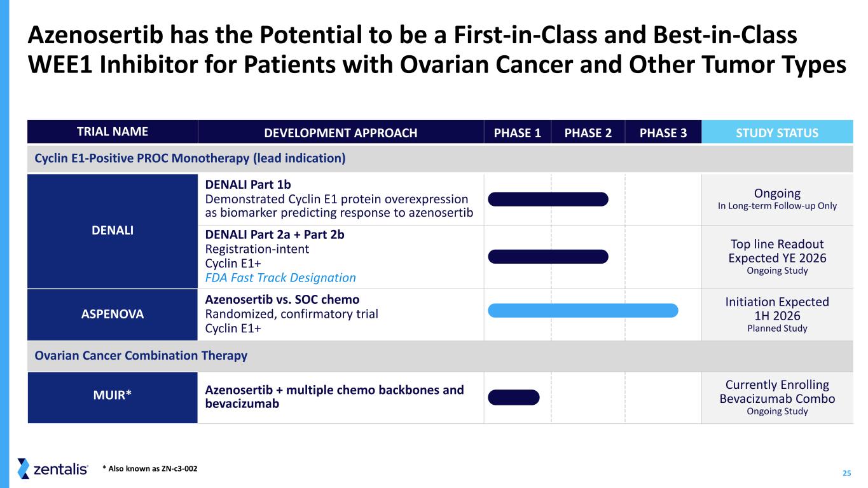Click the FDA Fast Track Designation text
The image size is (868, 488).
pyautogui.click(x=280, y=278)
